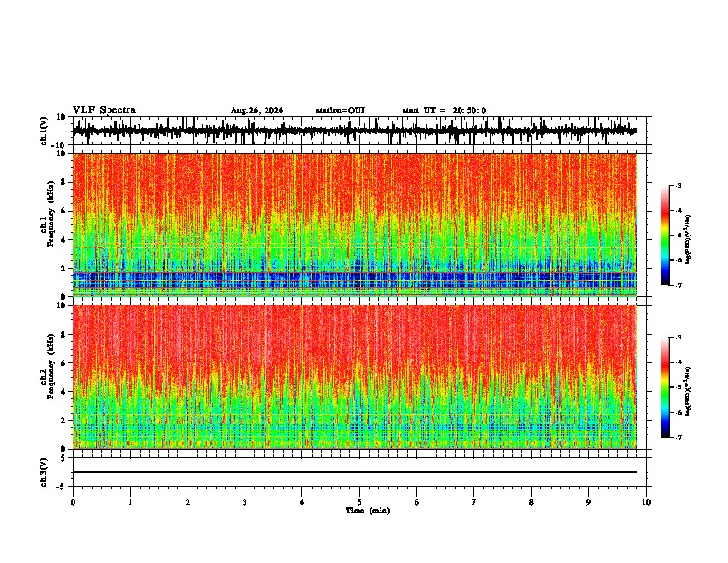Screen dimensions: 728x563
Task: Click the ch.3(V) axis label
Action: click(44, 473)
